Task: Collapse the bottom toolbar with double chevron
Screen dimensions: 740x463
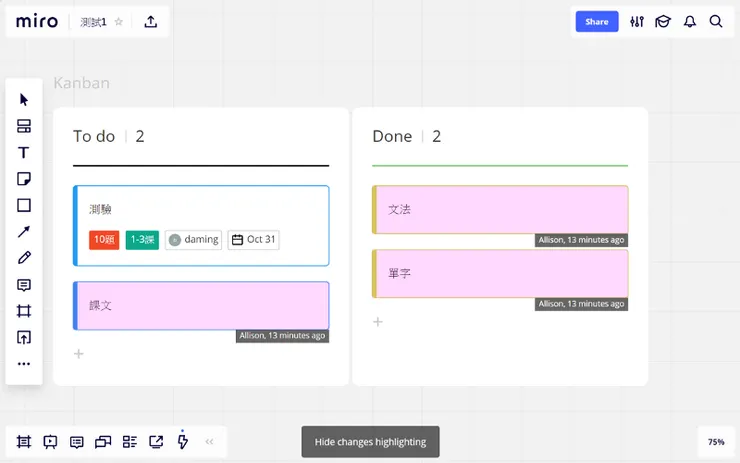Action: coord(209,441)
